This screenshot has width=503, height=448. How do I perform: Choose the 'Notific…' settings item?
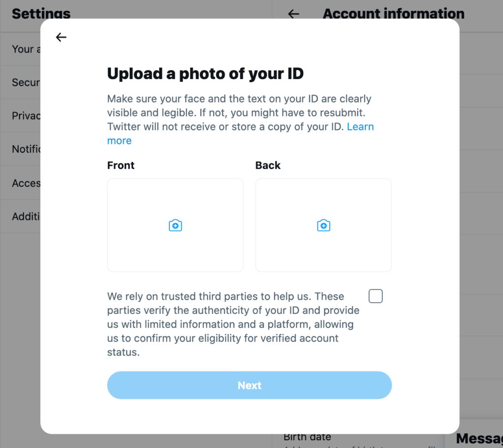(26, 149)
